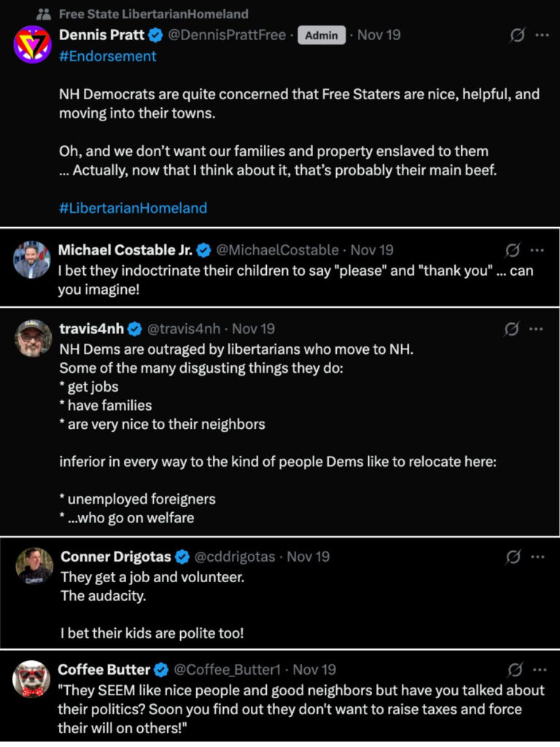Screen dimensions: 560x747
Task: Open Michael Costable Jr.'s profile name
Action: tap(125, 250)
